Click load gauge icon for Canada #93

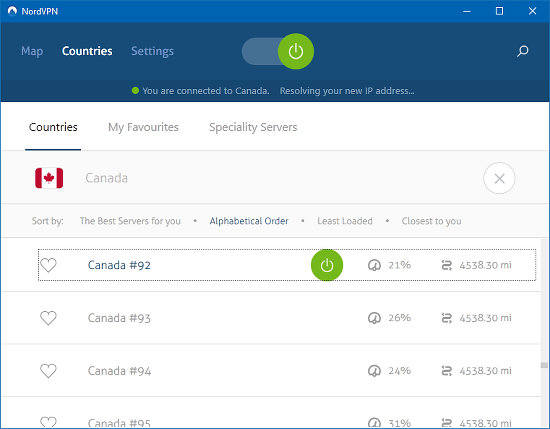coord(374,318)
